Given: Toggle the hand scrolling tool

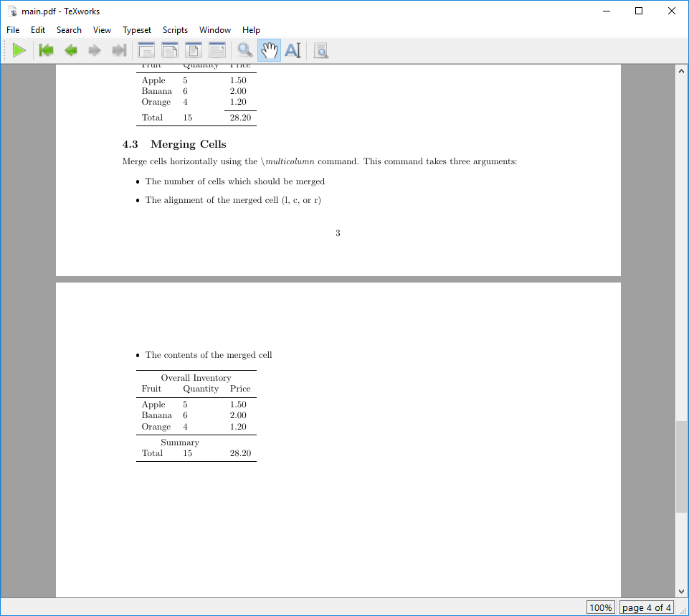Looking at the screenshot, I should click(x=269, y=50).
